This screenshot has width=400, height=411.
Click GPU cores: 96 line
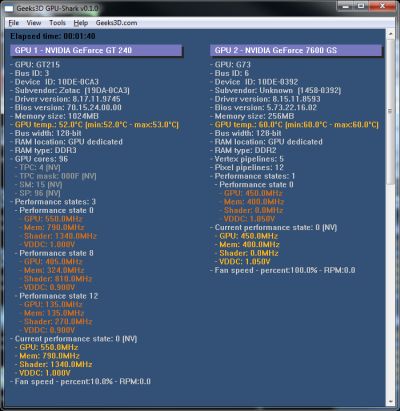pyautogui.click(x=39, y=159)
